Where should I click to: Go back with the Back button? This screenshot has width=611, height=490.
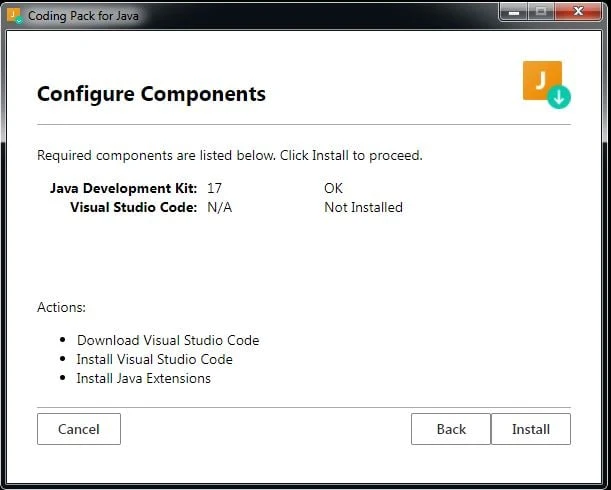point(451,429)
